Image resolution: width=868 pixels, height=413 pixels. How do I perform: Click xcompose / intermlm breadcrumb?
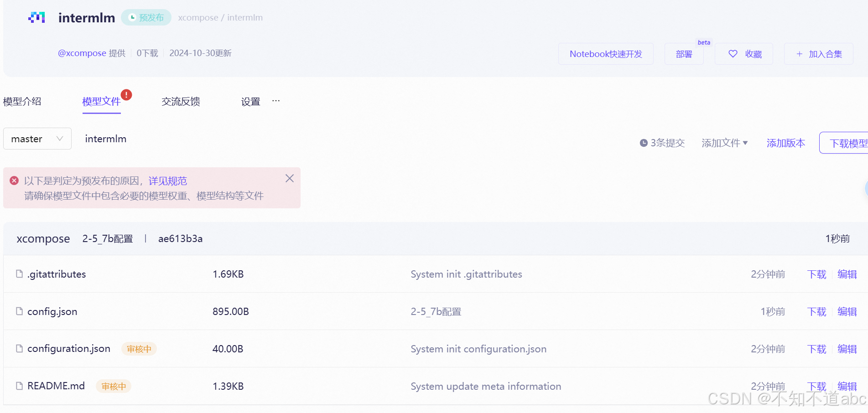pos(220,17)
